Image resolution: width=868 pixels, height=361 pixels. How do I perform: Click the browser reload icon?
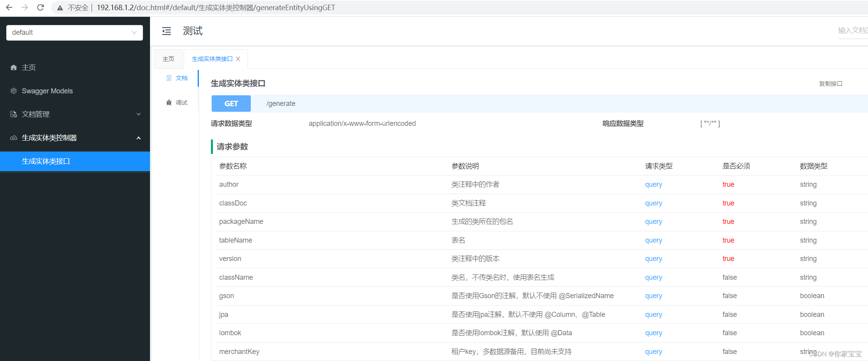tap(40, 7)
